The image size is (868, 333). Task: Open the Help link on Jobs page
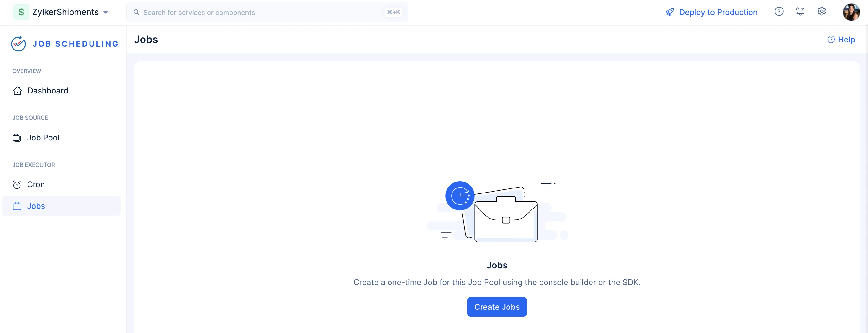coord(841,40)
